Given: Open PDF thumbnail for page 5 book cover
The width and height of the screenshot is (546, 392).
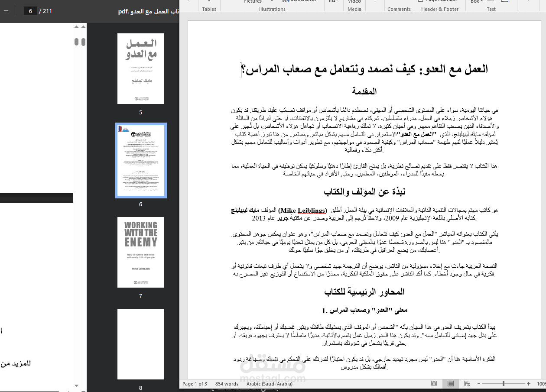Looking at the screenshot, I should pyautogui.click(x=141, y=68).
